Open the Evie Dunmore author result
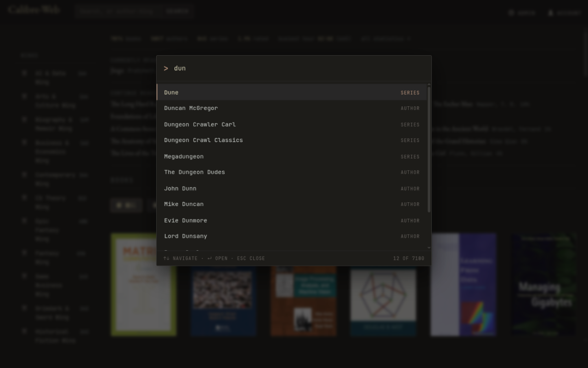The height and width of the screenshot is (368, 588). click(292, 220)
